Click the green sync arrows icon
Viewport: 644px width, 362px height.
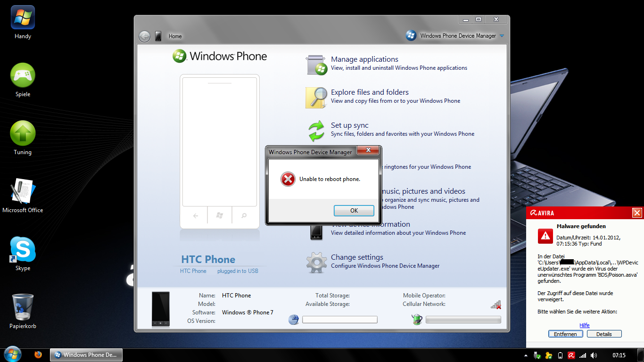point(316,131)
